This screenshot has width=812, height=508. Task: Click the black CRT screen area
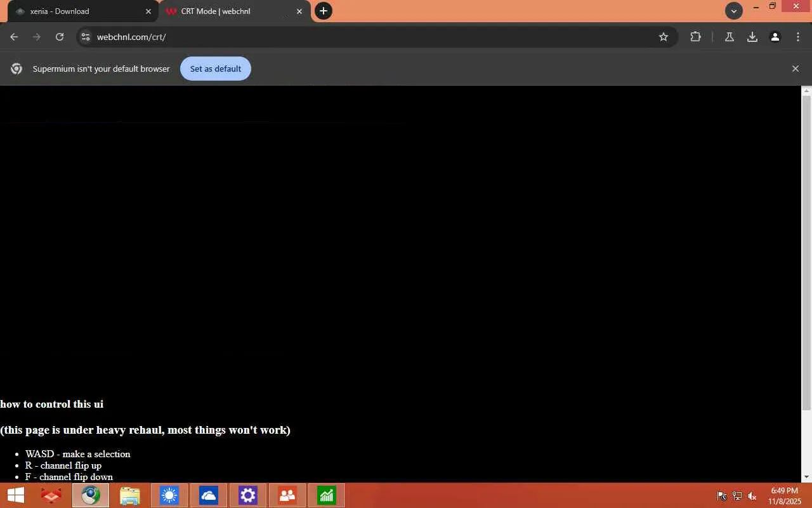(401, 238)
